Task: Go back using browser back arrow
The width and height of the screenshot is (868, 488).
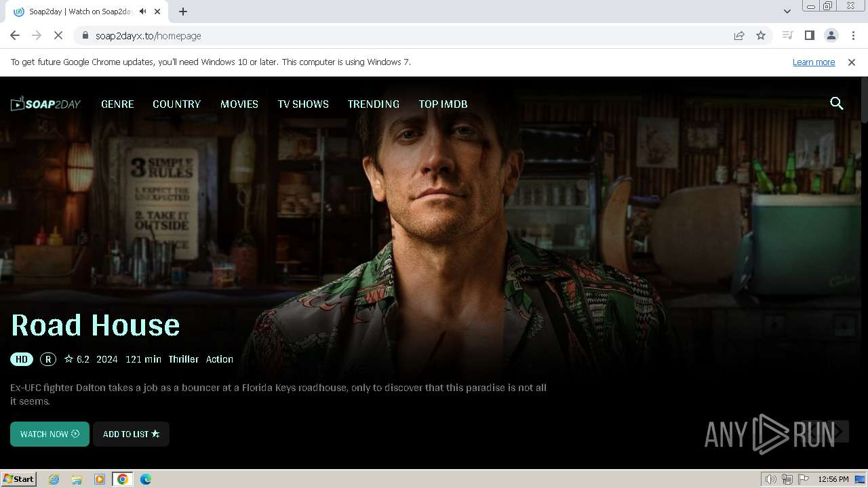Action: [x=15, y=35]
